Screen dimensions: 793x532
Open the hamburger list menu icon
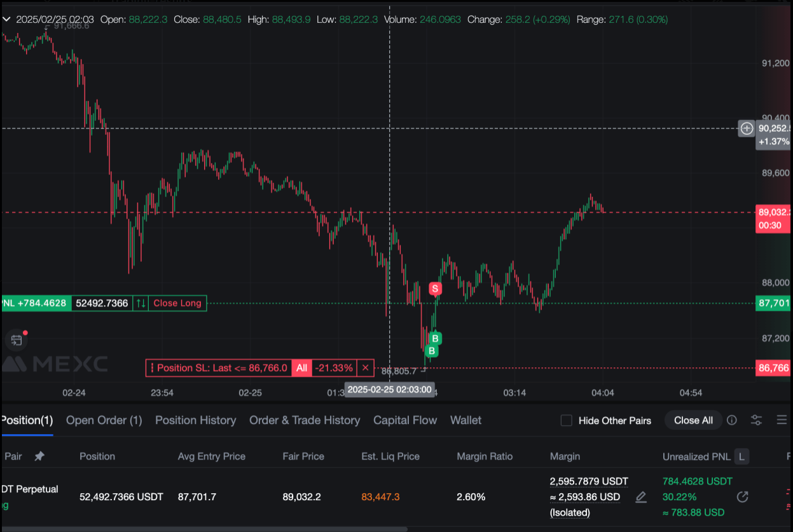click(x=782, y=420)
